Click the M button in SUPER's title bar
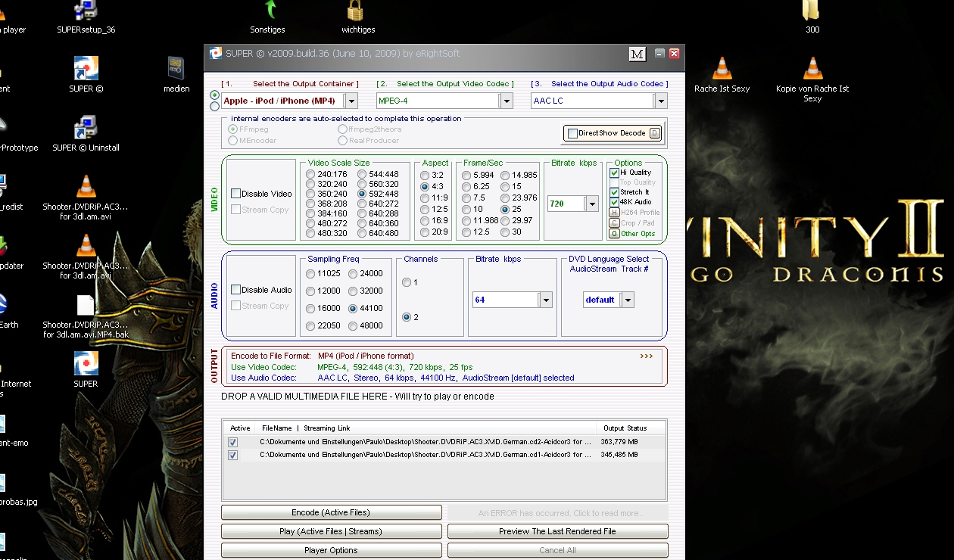Viewport: 954px width, 560px height. (637, 54)
